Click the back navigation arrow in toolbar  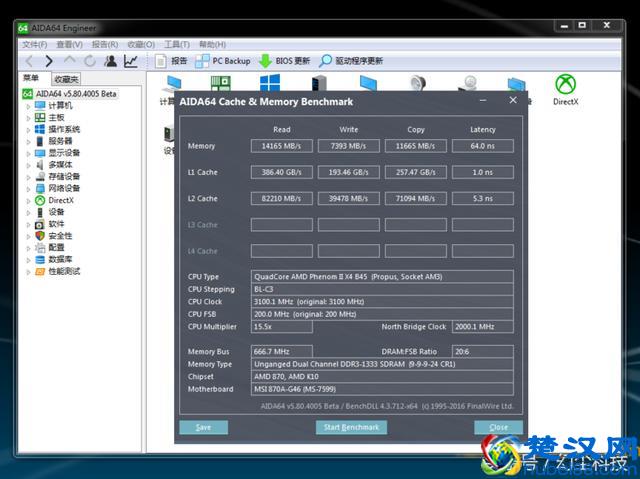pos(29,61)
